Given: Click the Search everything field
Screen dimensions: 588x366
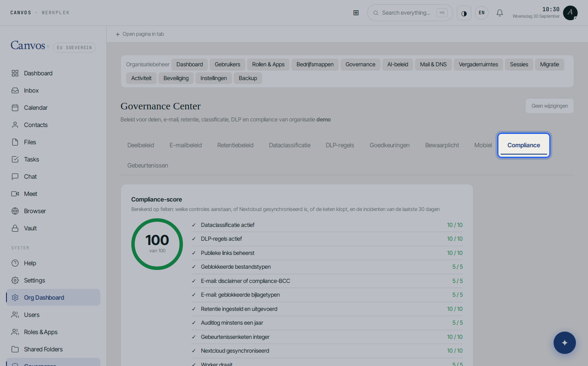Looking at the screenshot, I should tap(410, 13).
